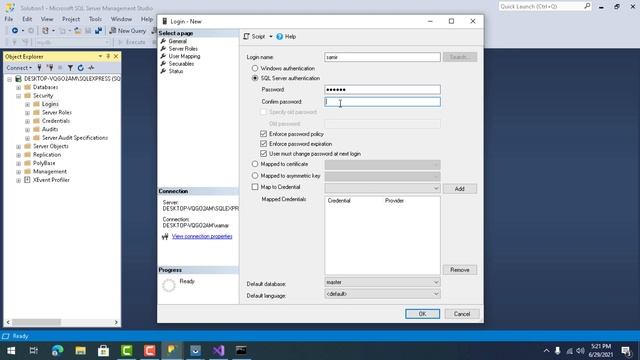Click the Confirm password field
This screenshot has width=640, height=360.
[x=382, y=102]
